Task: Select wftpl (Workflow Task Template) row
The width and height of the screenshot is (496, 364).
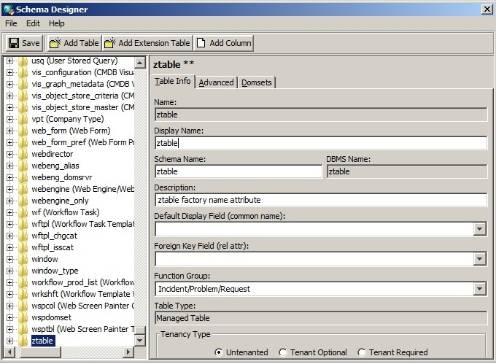Action: tap(83, 224)
